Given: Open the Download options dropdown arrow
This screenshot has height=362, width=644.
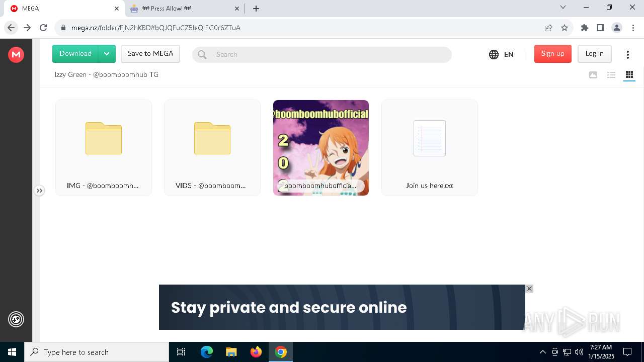Looking at the screenshot, I should (107, 54).
